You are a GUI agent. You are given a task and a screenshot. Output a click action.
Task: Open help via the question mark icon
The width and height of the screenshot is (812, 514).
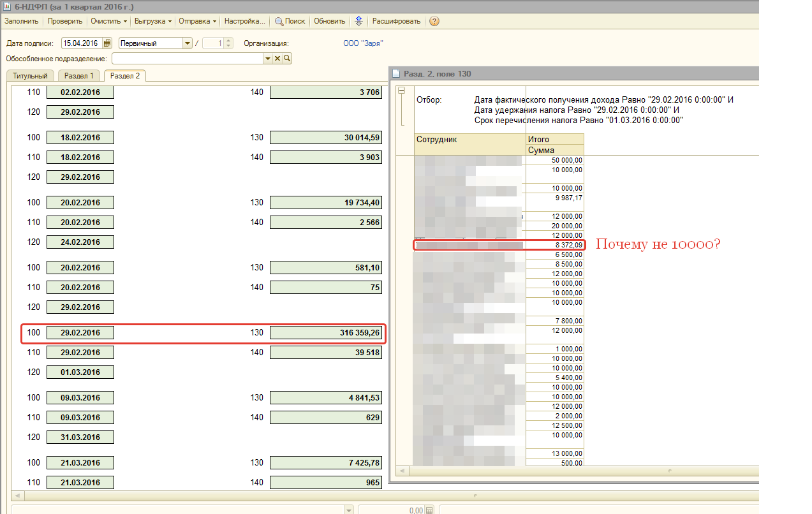[434, 21]
